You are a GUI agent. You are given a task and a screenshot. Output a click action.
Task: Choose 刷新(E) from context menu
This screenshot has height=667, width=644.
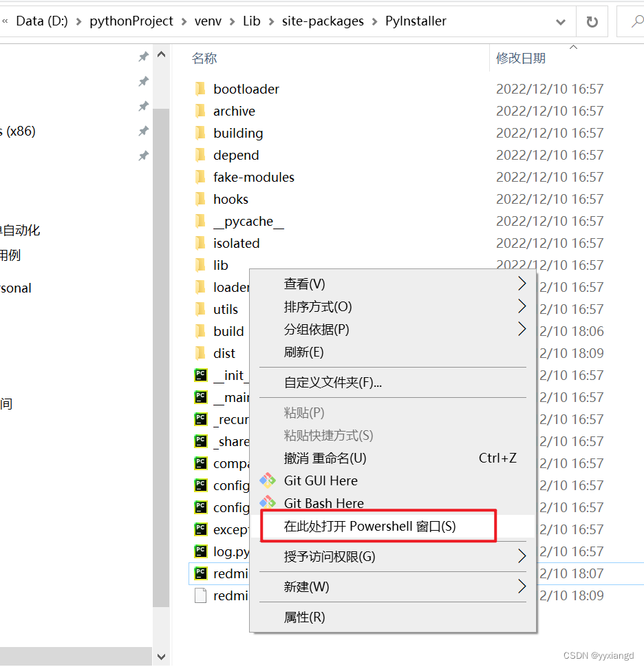pos(393,352)
